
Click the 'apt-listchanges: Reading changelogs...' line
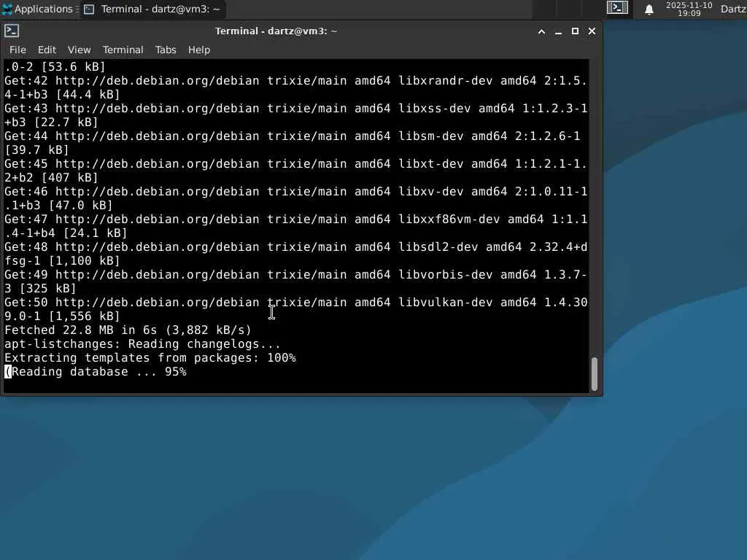(x=142, y=344)
